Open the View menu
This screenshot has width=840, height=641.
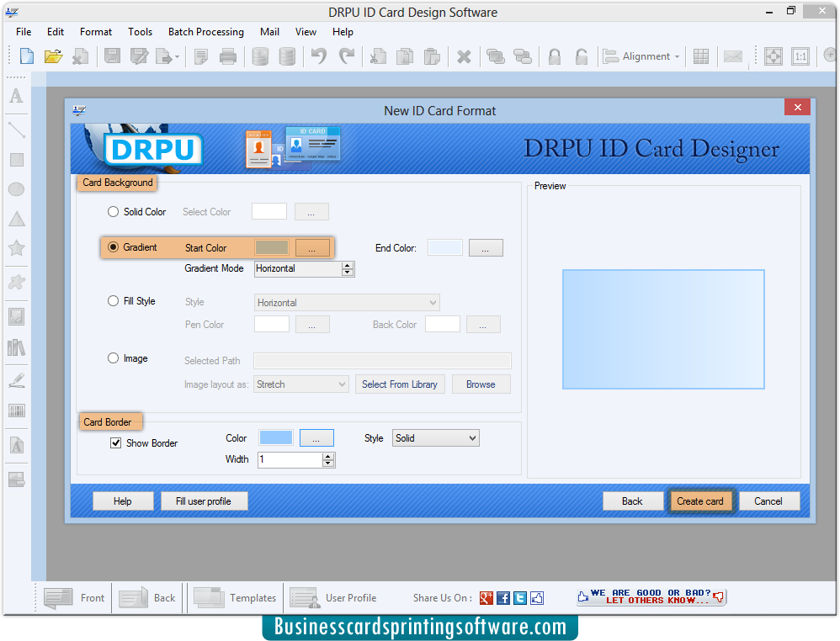coord(306,32)
